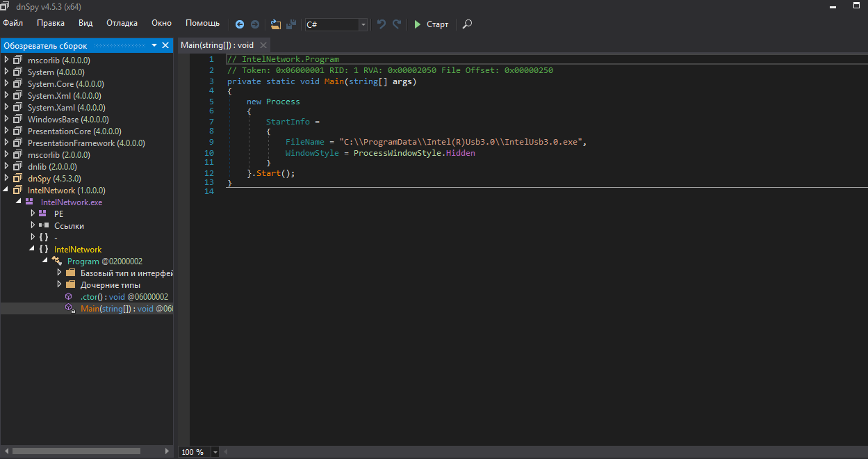The image size is (868, 459).
Task: Click the navigate Back arrow icon
Action: pos(240,24)
